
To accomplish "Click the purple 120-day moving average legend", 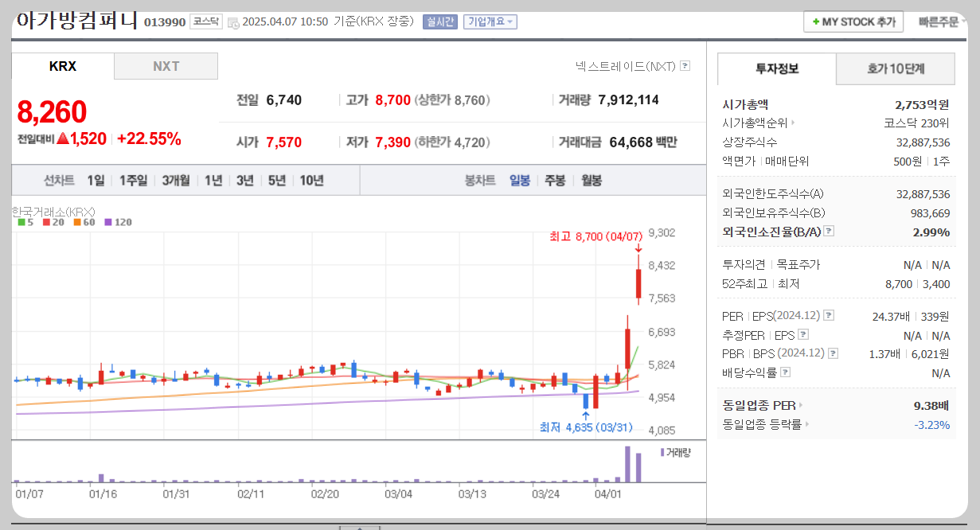I will tap(118, 222).
